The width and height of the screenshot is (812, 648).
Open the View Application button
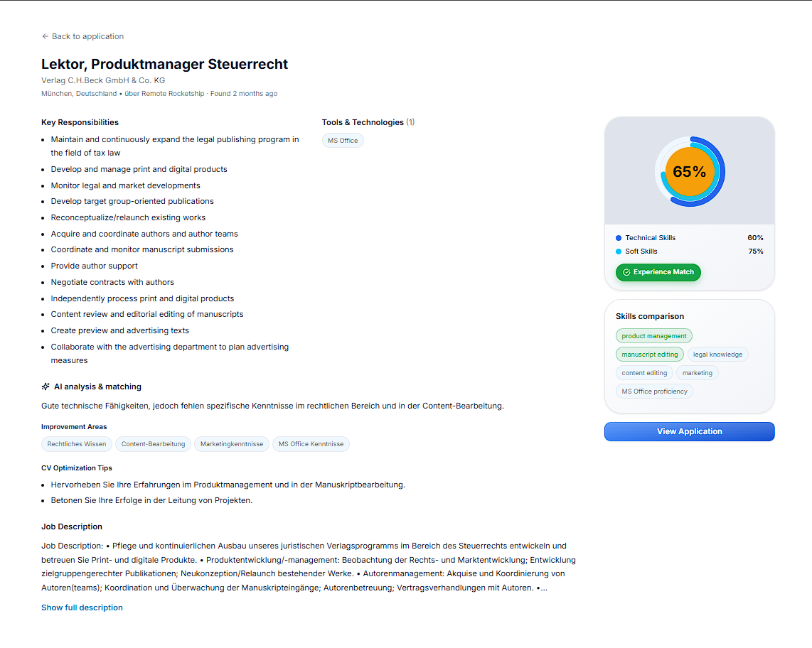point(689,432)
